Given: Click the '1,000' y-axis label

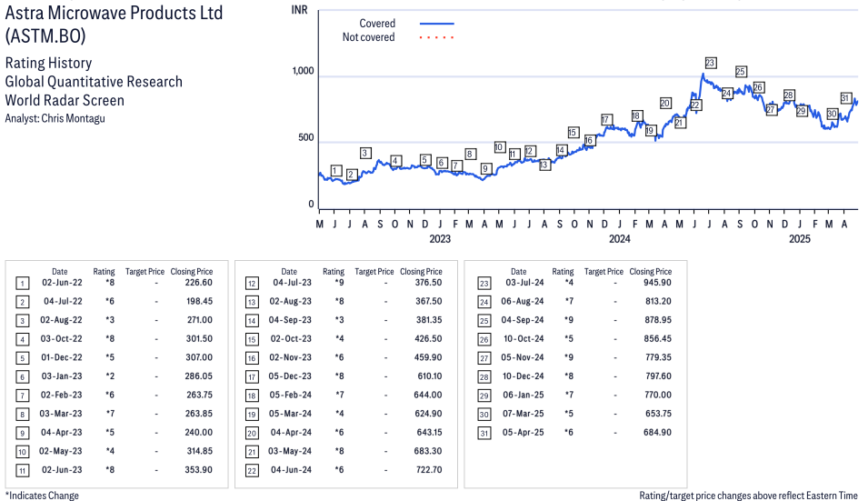Looking at the screenshot, I should [303, 71].
